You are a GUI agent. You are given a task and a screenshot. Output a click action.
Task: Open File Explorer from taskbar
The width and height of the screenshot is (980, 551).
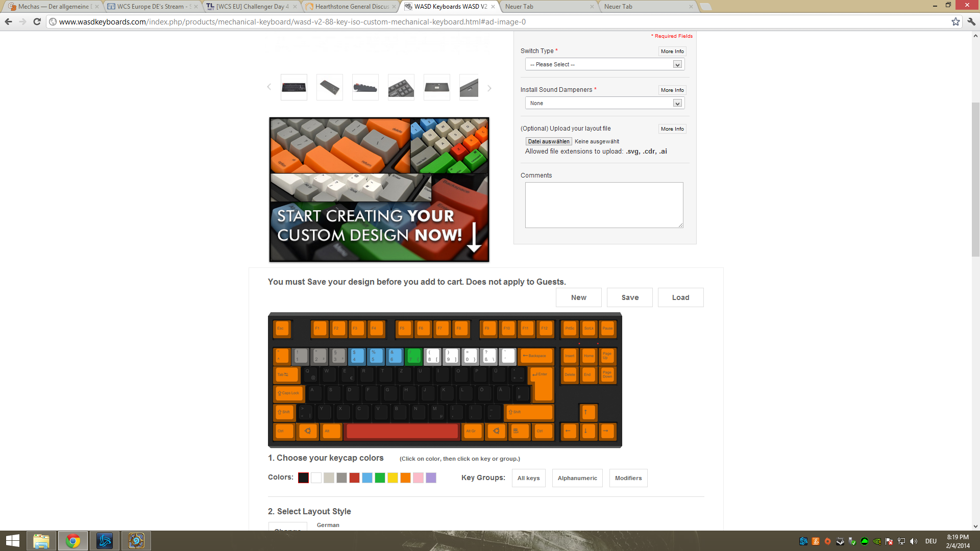point(41,541)
